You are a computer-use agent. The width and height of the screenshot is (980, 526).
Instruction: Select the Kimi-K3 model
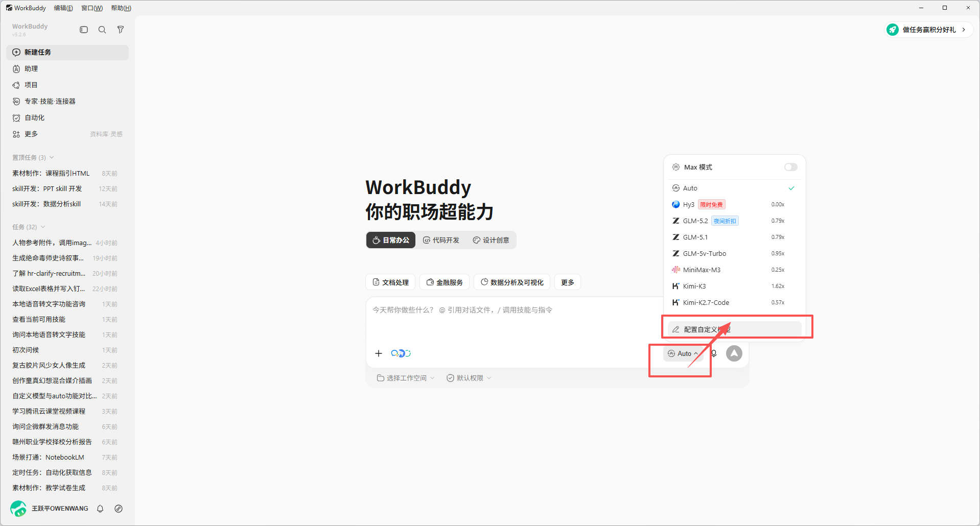tap(734, 286)
